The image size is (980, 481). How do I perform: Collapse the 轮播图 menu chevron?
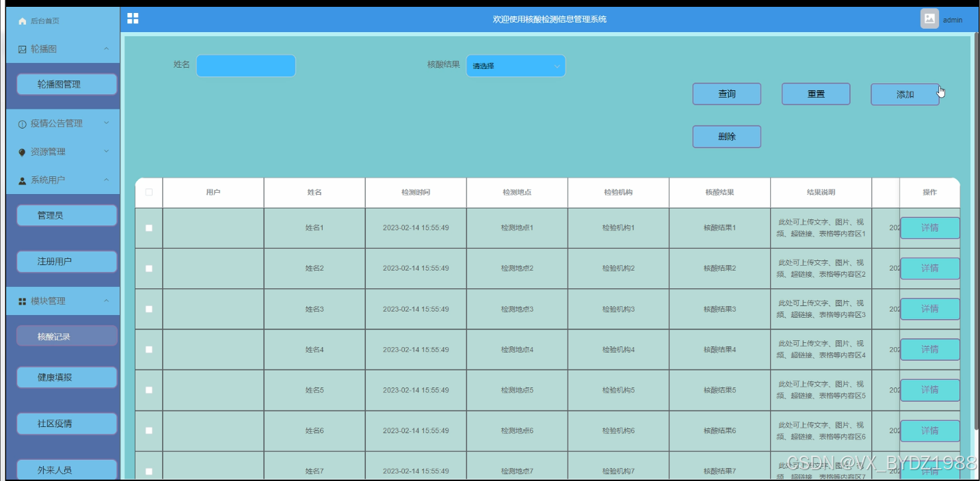[x=106, y=49]
